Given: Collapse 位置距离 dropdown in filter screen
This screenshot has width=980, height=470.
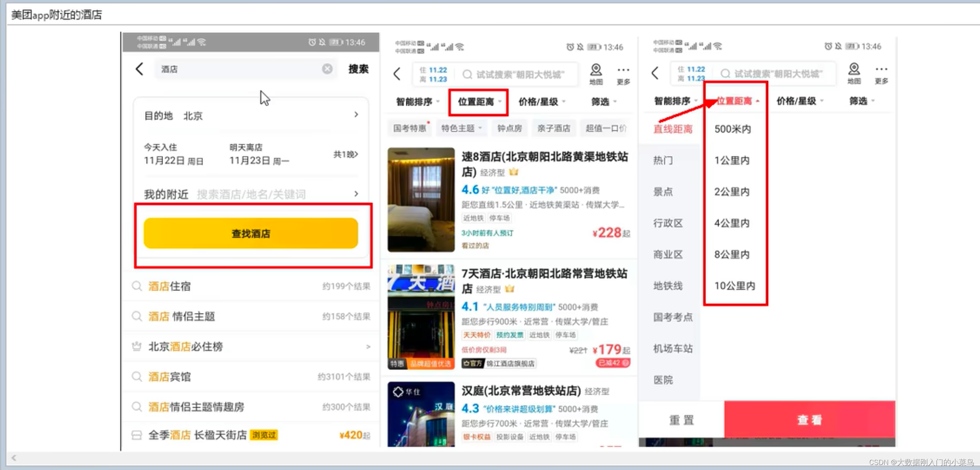Looking at the screenshot, I should (x=738, y=101).
